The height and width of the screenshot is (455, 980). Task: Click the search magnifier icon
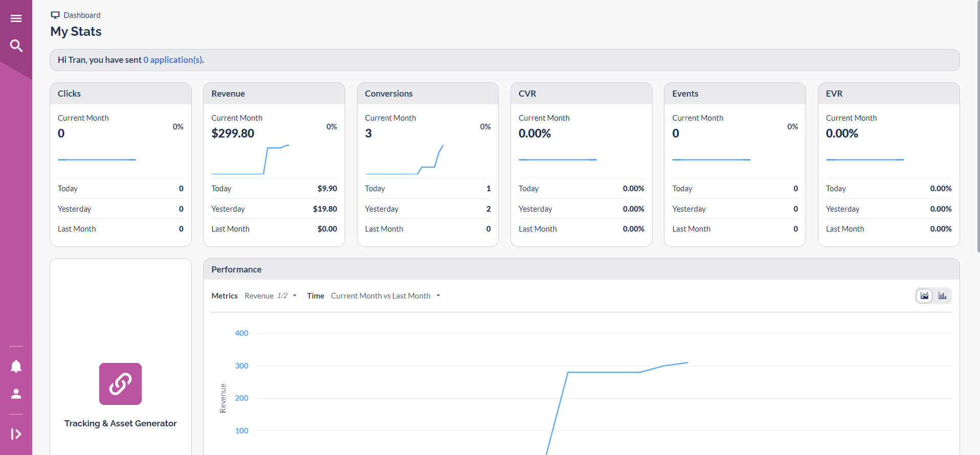[x=16, y=46]
